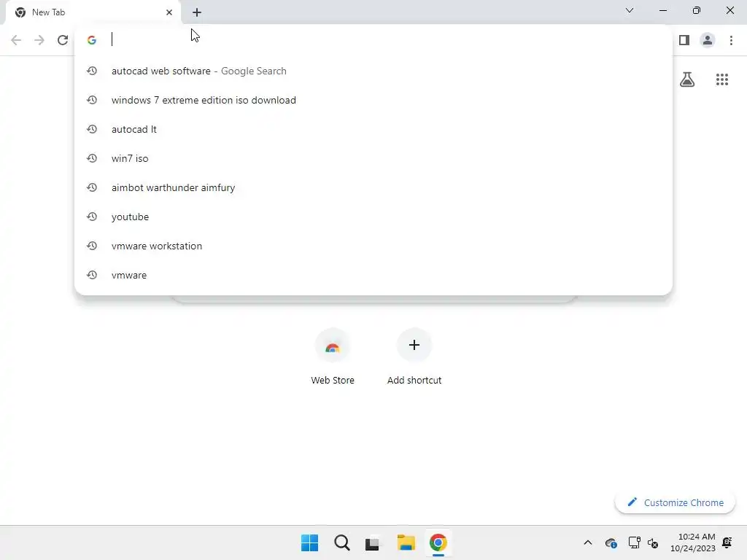Select suggestion autocad web software
This screenshot has width=747, height=560.
point(373,71)
